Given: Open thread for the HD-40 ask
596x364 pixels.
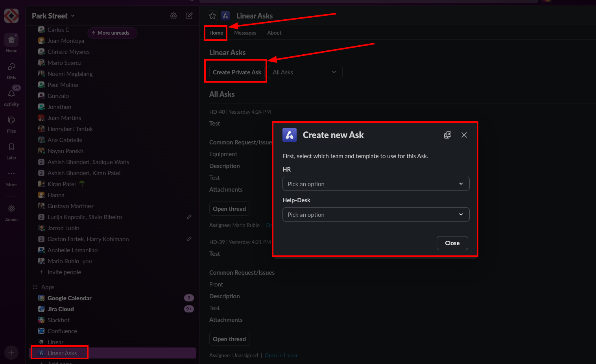Looking at the screenshot, I should click(x=229, y=209).
